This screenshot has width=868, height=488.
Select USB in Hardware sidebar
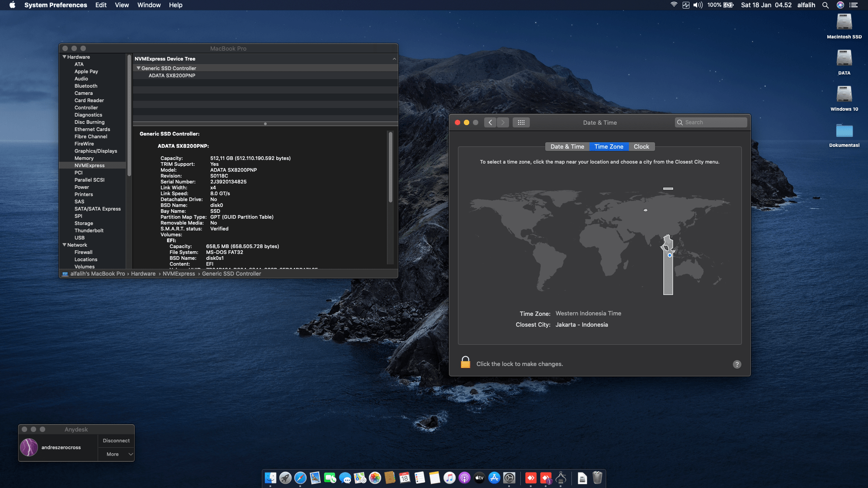click(x=80, y=238)
